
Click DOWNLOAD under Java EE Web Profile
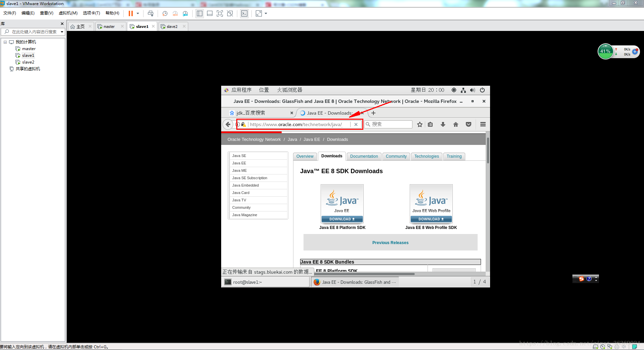(431, 219)
